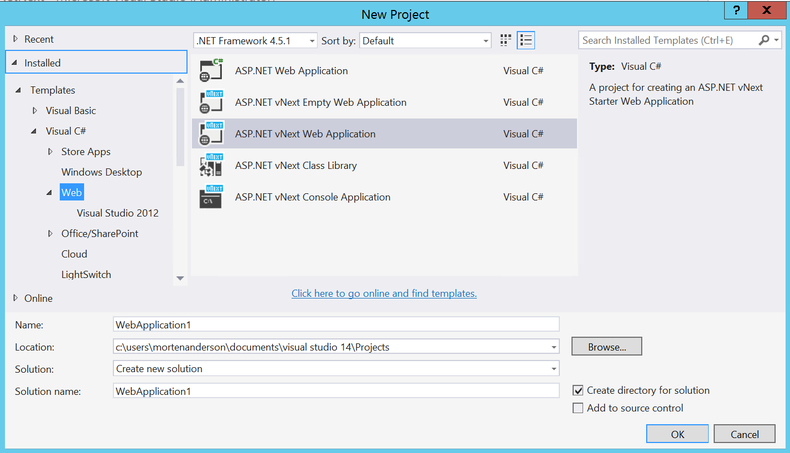Viewport: 790px width, 453px height.
Task: Open the Location path dropdown
Action: tap(554, 347)
